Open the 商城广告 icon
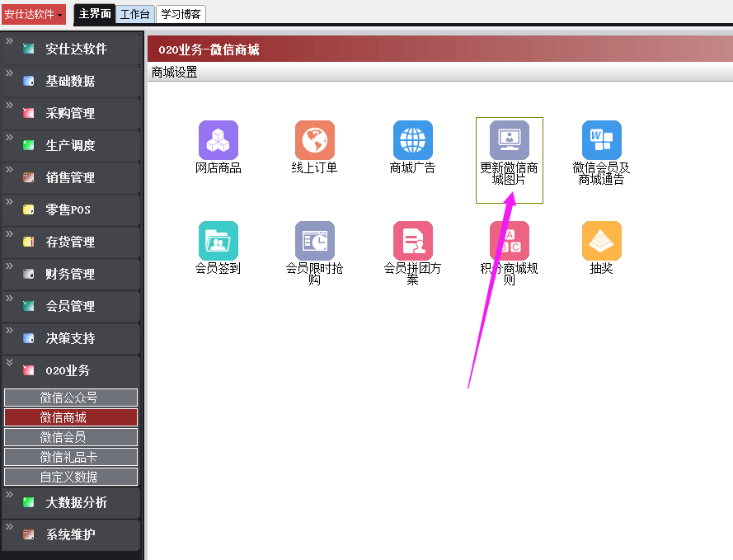Screen dimensions: 733x560 (413, 140)
